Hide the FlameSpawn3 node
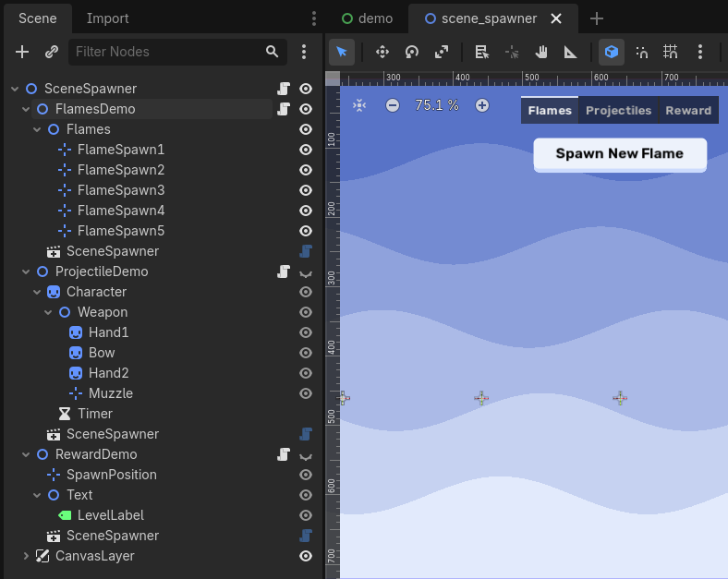This screenshot has width=728, height=579. tap(306, 190)
